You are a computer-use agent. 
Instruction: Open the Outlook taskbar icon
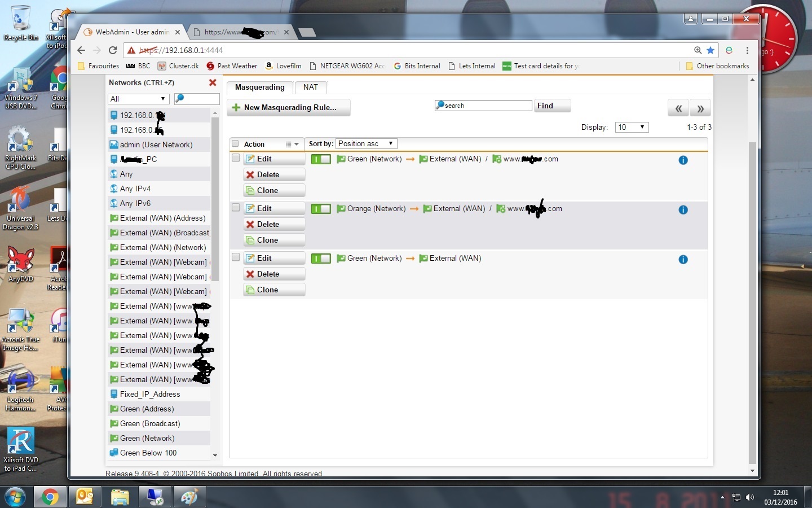tap(85, 497)
